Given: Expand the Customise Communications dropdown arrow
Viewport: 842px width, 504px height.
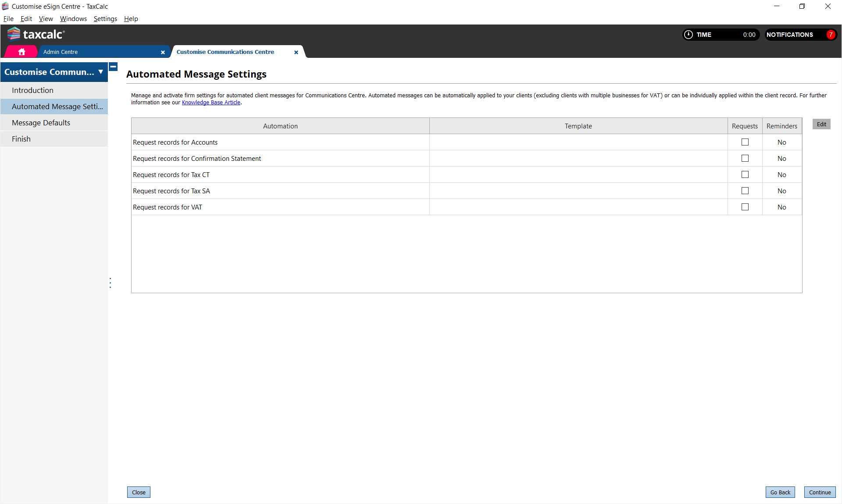Looking at the screenshot, I should (x=100, y=72).
